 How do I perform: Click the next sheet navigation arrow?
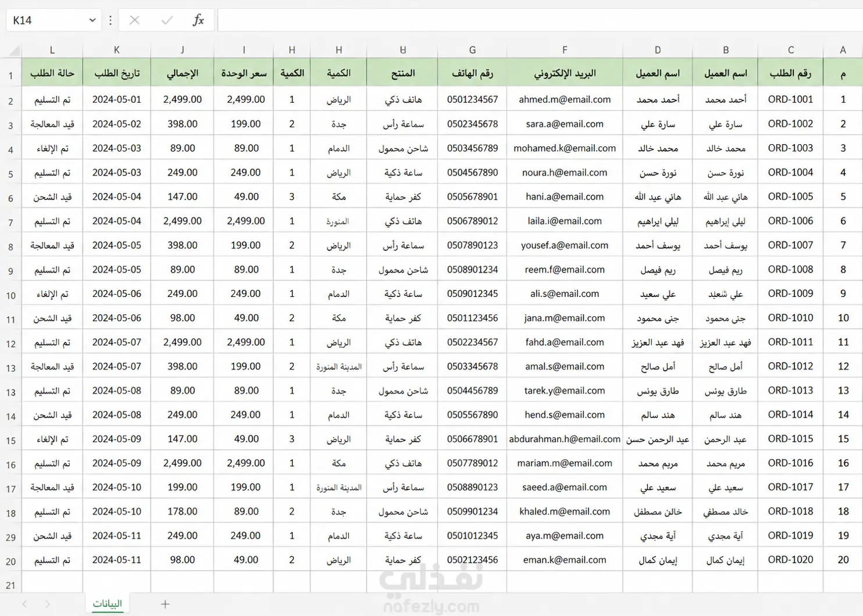point(47,604)
